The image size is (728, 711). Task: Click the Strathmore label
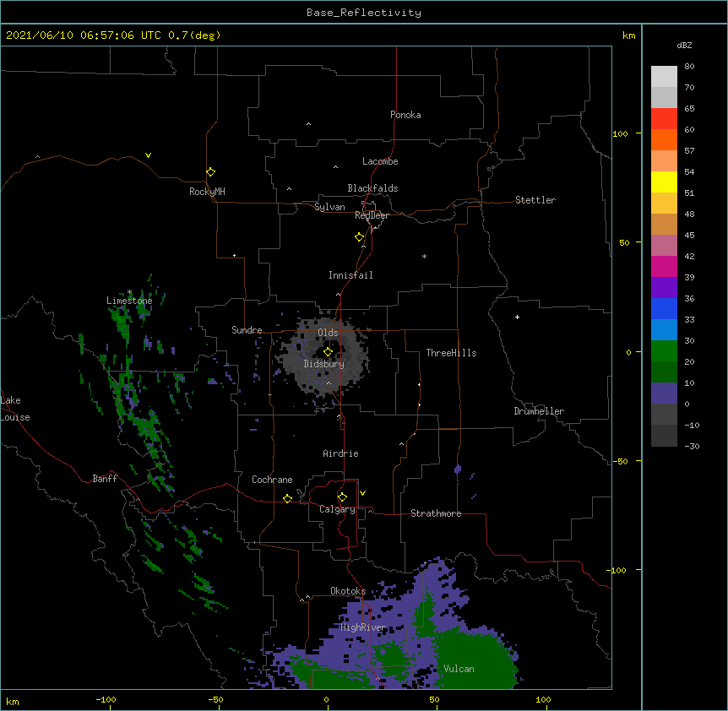pos(436,513)
